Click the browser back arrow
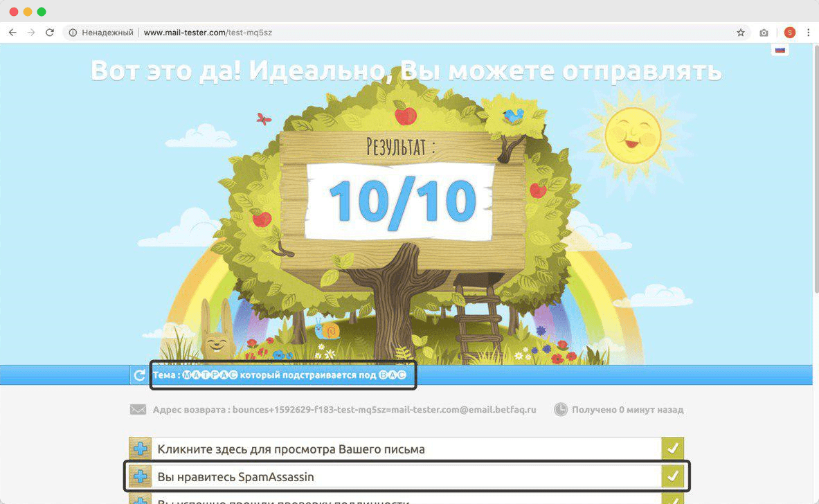Screen dimensions: 819x504 [12, 33]
